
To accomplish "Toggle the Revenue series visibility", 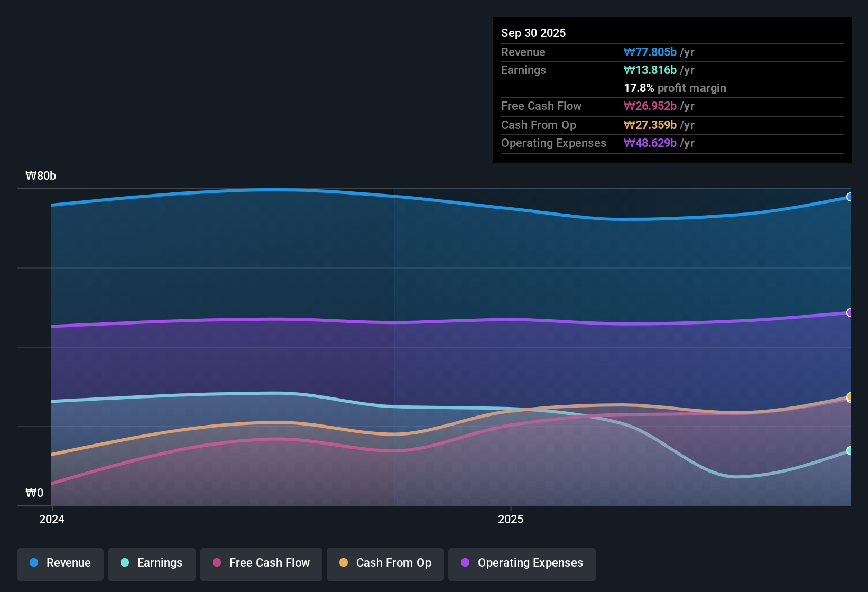I will [x=60, y=564].
